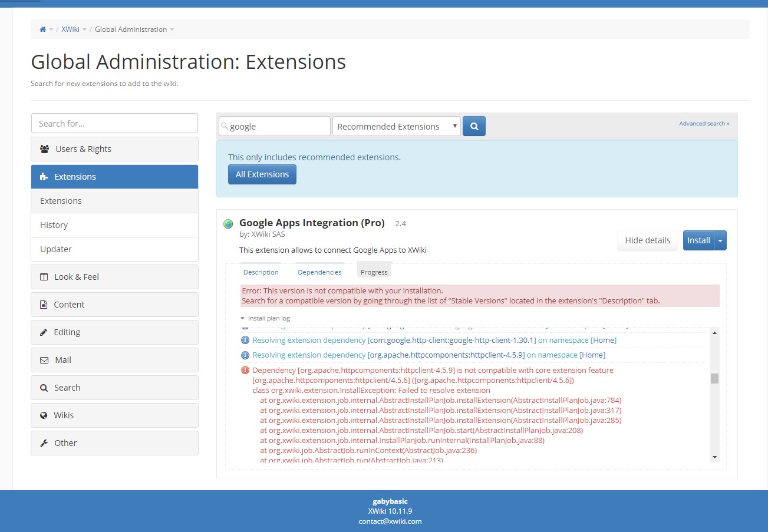Viewport: 768px width, 532px height.
Task: Expand the Content section
Action: 114,305
